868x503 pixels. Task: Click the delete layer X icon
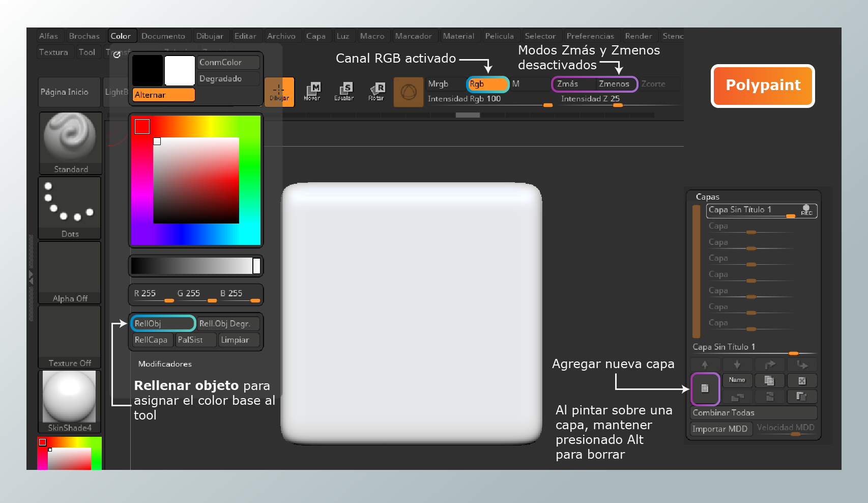(801, 380)
